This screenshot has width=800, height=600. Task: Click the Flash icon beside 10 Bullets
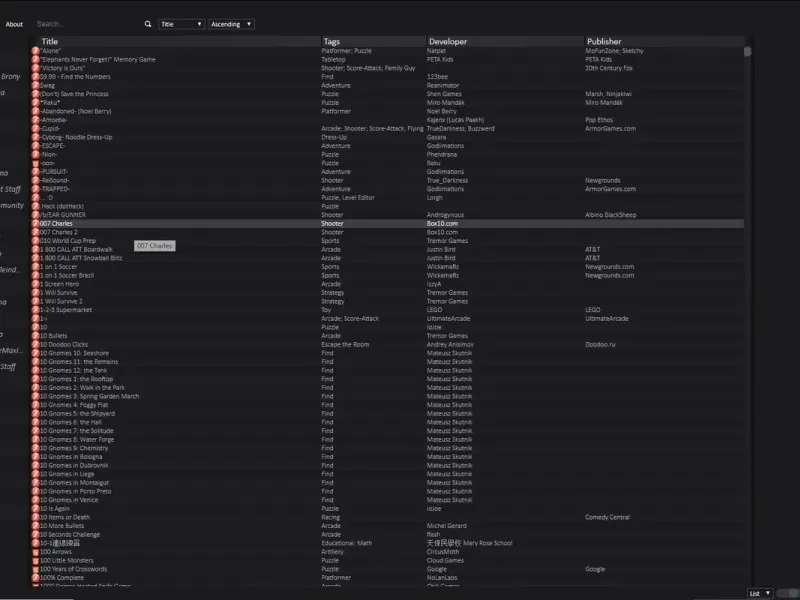click(x=36, y=336)
